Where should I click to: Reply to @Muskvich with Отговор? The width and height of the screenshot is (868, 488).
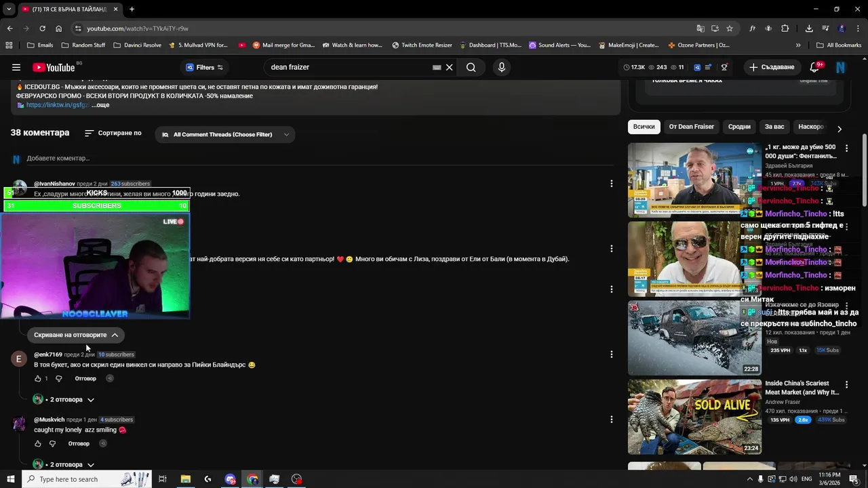[79, 443]
